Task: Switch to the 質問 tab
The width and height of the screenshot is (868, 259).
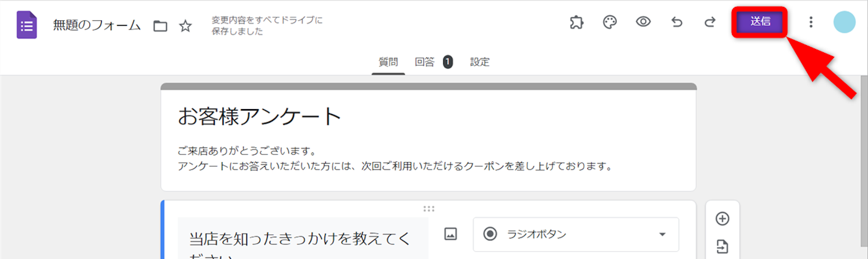Action: (x=388, y=62)
